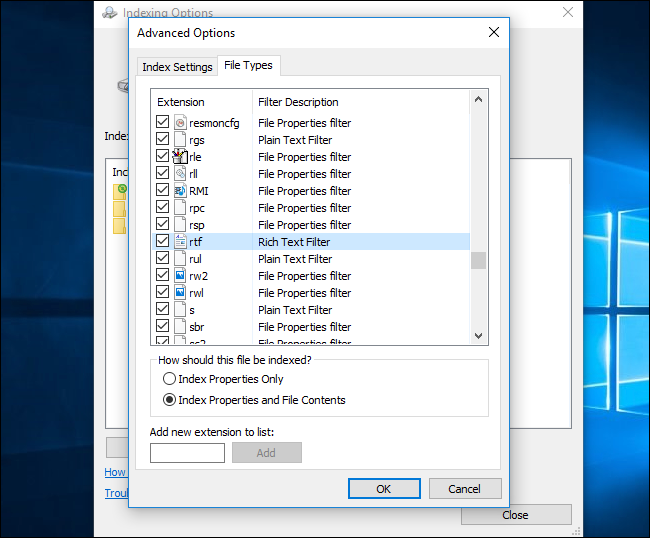Uncheck the rpc extension checkbox
The height and width of the screenshot is (538, 650).
point(162,207)
